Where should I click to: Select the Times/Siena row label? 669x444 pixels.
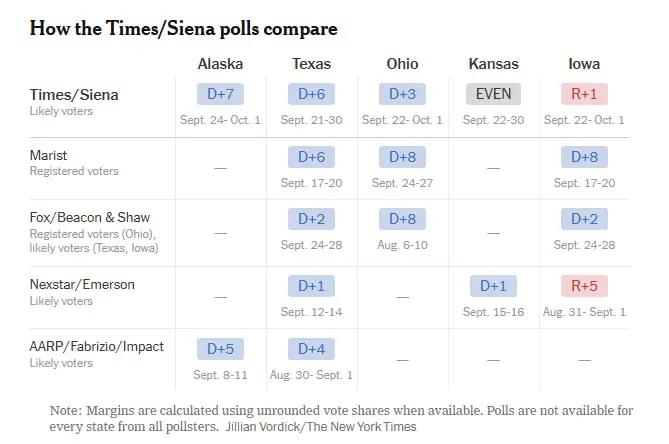pyautogui.click(x=74, y=95)
